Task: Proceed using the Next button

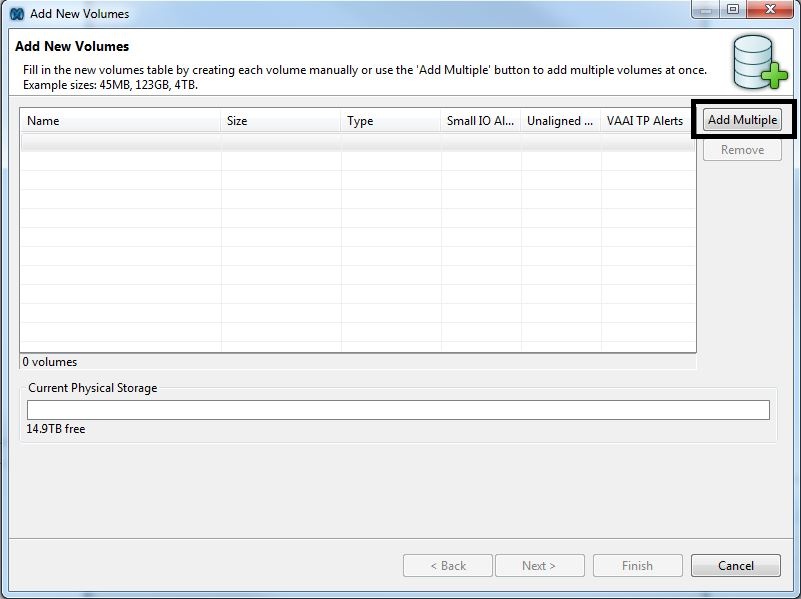Action: click(538, 566)
